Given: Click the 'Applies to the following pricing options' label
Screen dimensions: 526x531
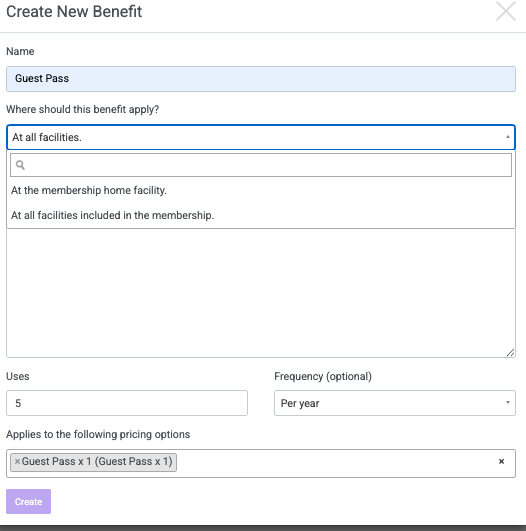Looking at the screenshot, I should pos(98,434).
